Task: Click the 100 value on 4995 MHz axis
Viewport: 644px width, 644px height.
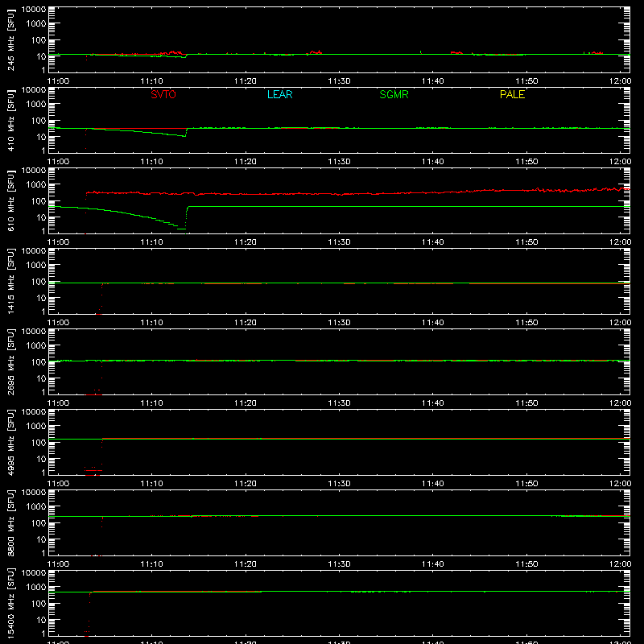Action: 39,443
